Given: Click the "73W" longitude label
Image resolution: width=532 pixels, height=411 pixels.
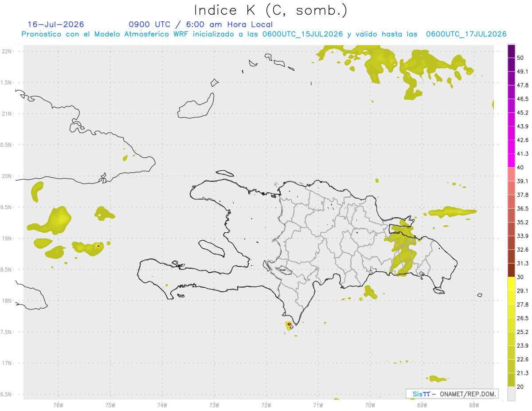Looking at the screenshot, I should 214,404.
